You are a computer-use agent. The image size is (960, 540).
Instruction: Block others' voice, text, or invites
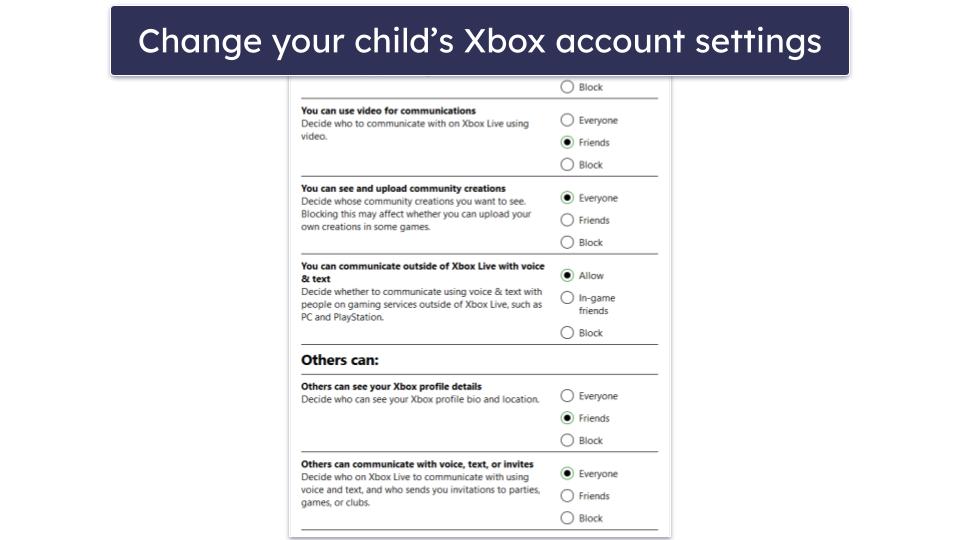click(567, 518)
